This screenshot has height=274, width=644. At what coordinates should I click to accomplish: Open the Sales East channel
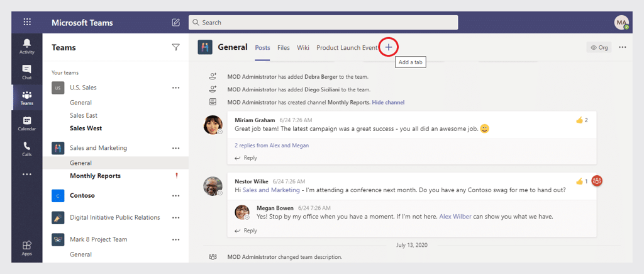pos(84,115)
